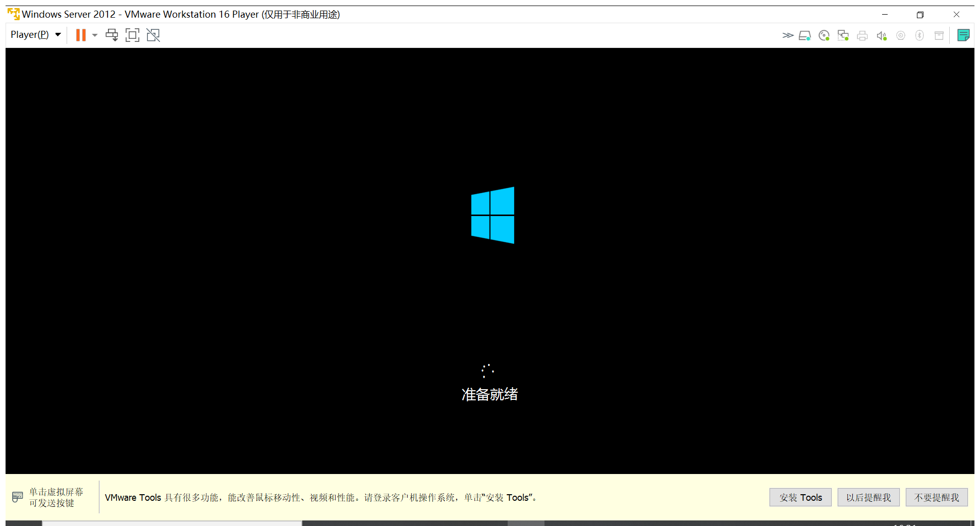Click the 单击虚拟屏幕 可发送按键 hint text
Screen dimensions: 980x526
[56, 497]
